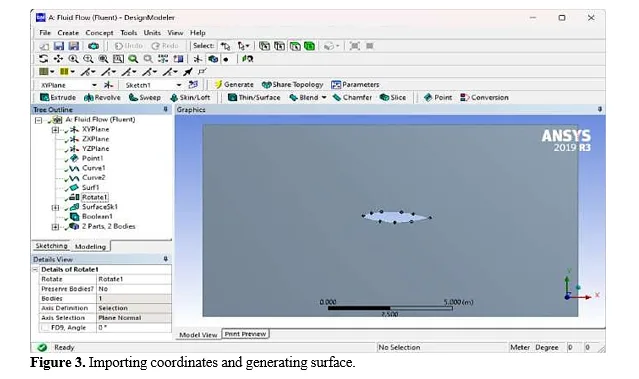The height and width of the screenshot is (379, 639).
Task: Switch to the Print Preview tab
Action: point(245,334)
